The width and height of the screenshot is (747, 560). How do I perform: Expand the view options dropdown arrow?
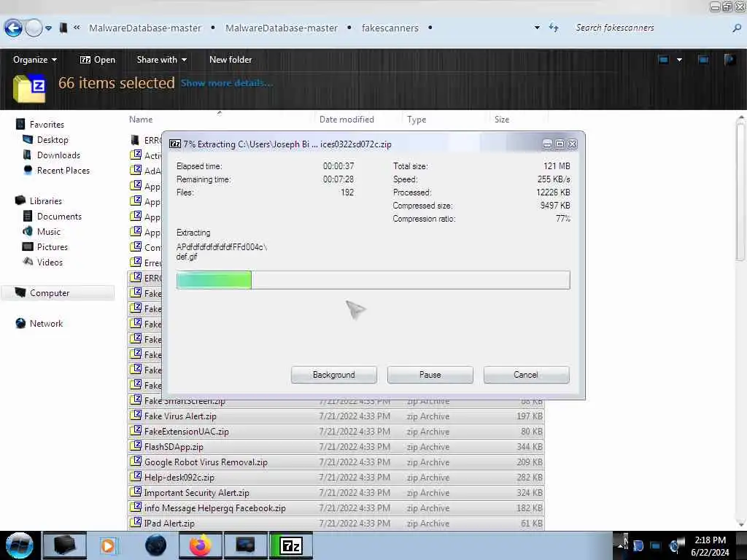point(679,60)
